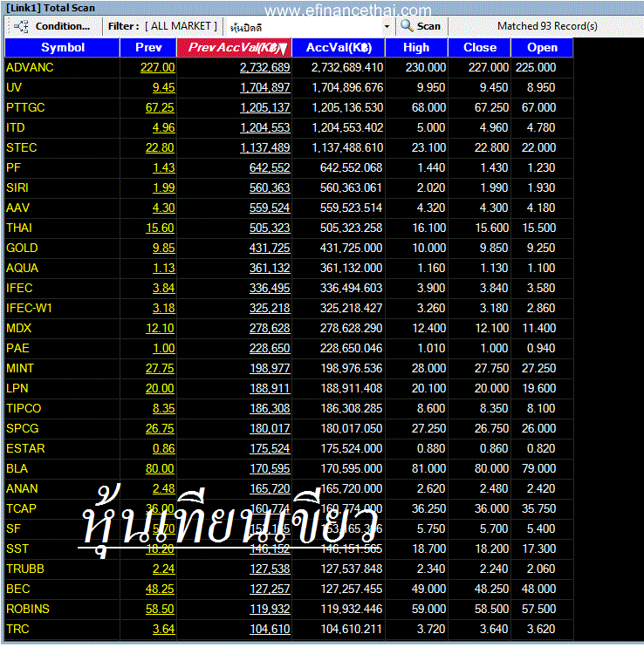The image size is (644, 661).
Task: Click PrevAccVal 104,610 link
Action: pos(270,629)
